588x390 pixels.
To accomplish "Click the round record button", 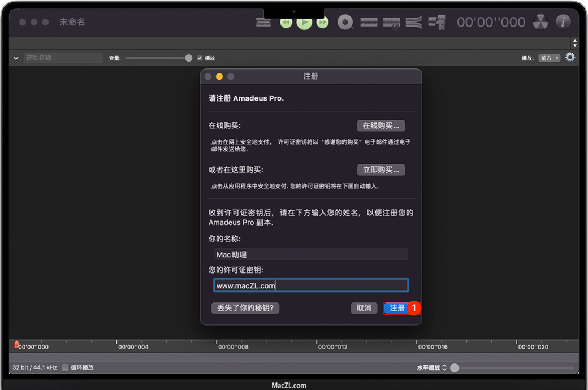I will click(345, 22).
